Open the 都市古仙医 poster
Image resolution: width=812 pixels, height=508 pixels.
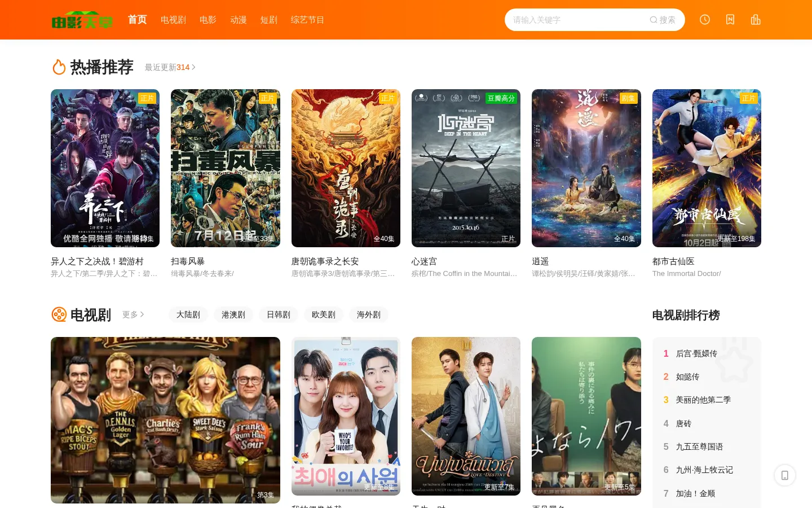tap(707, 168)
